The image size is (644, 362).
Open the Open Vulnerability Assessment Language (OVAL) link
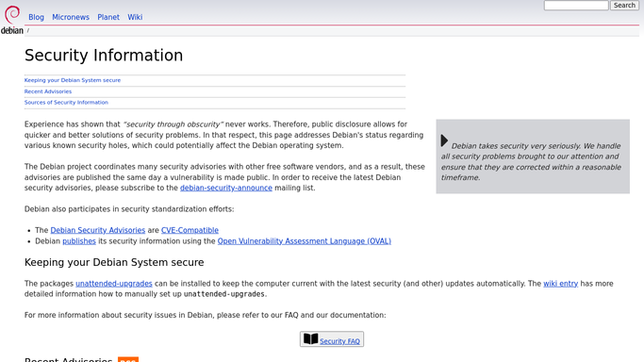coord(305,241)
